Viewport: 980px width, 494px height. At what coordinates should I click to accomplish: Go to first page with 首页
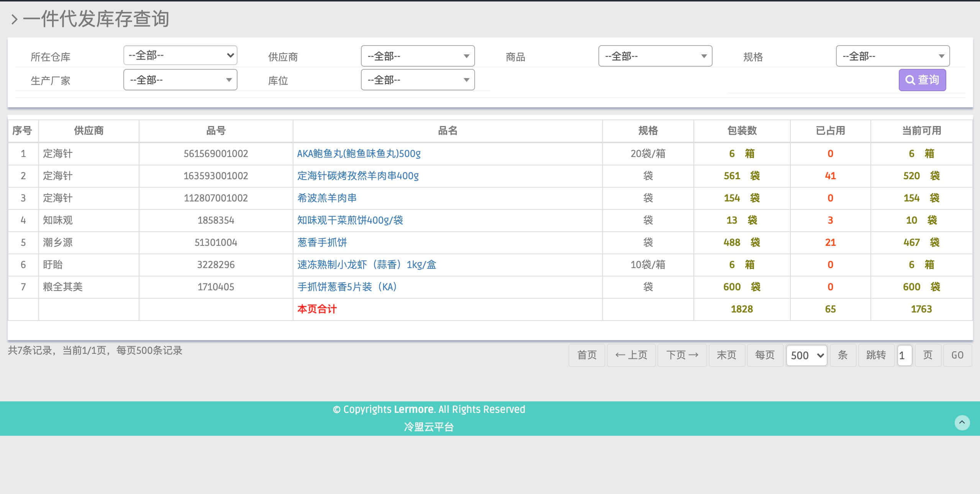click(587, 355)
